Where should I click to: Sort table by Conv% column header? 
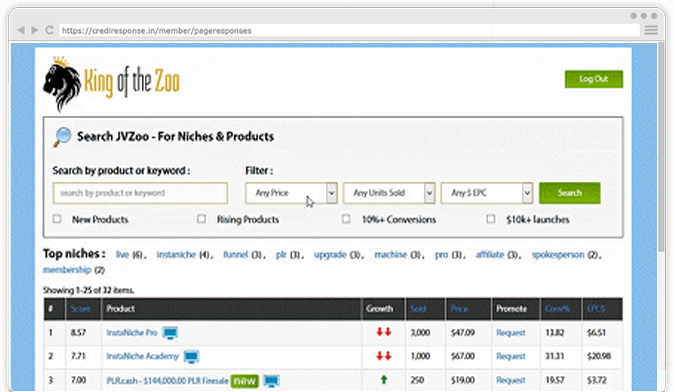557,309
